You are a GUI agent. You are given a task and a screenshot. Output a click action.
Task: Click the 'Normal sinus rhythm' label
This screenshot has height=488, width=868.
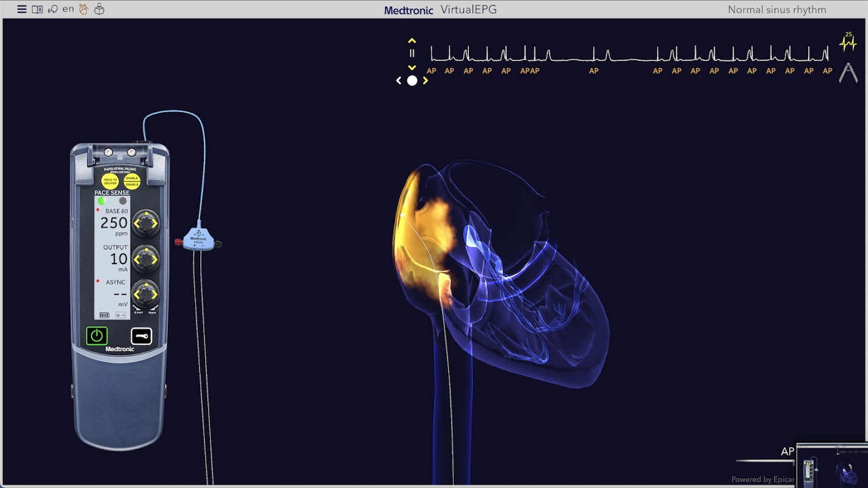(x=777, y=10)
